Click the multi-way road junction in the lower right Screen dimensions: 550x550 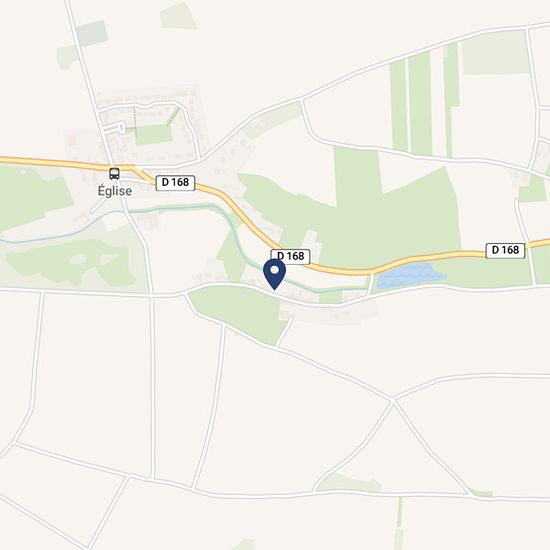pos(393,400)
